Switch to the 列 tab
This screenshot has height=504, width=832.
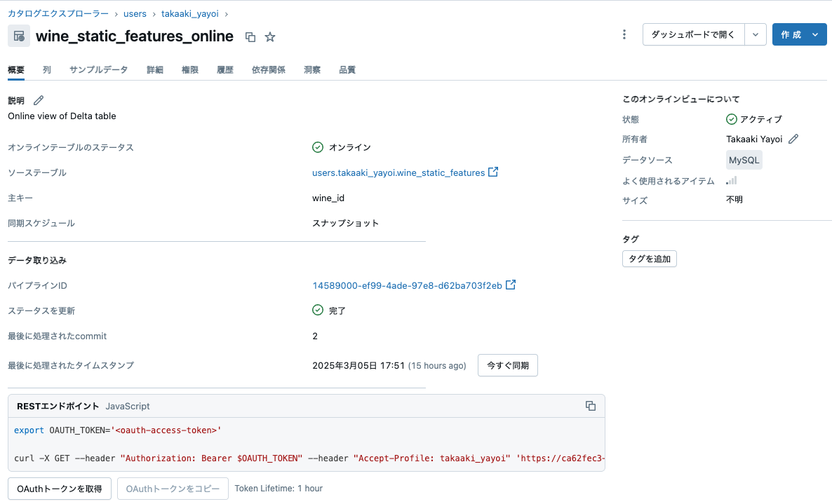[x=47, y=69]
